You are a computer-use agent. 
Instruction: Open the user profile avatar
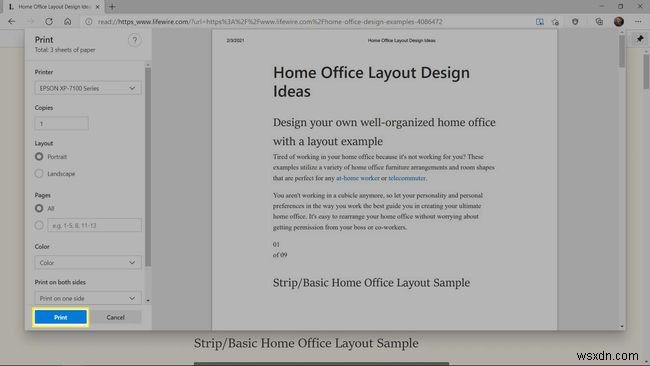click(618, 22)
